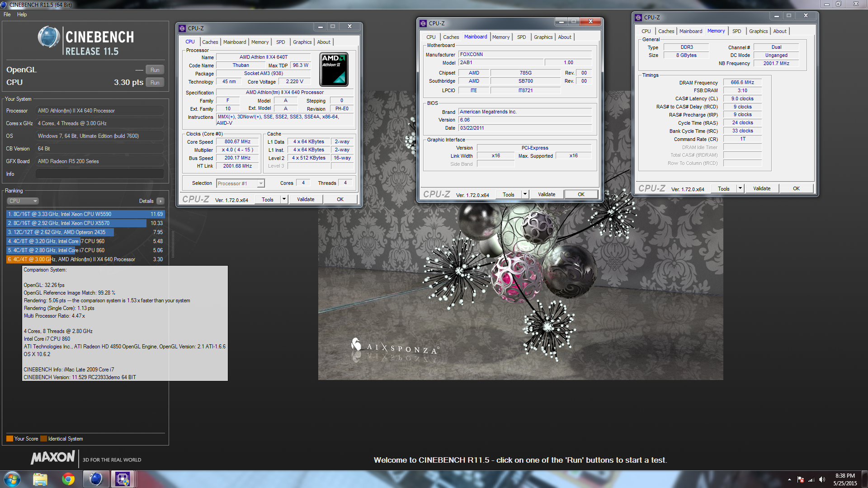Open the CPU ranking type dropdown
868x488 pixels.
pos(23,201)
